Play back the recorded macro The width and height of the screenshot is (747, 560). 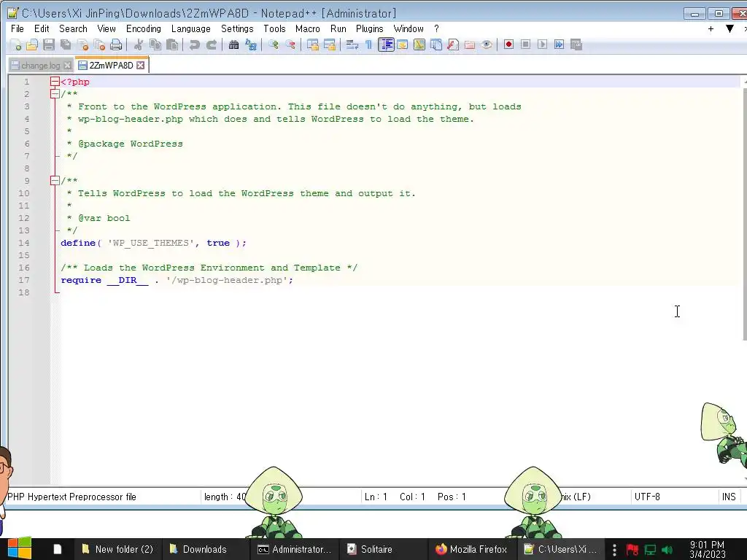pyautogui.click(x=542, y=44)
